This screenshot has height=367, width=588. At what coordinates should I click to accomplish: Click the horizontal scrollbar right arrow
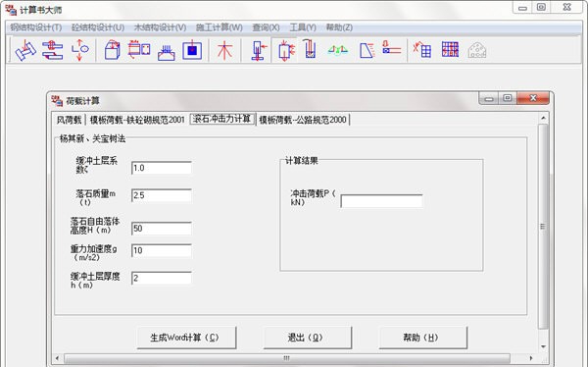point(530,358)
